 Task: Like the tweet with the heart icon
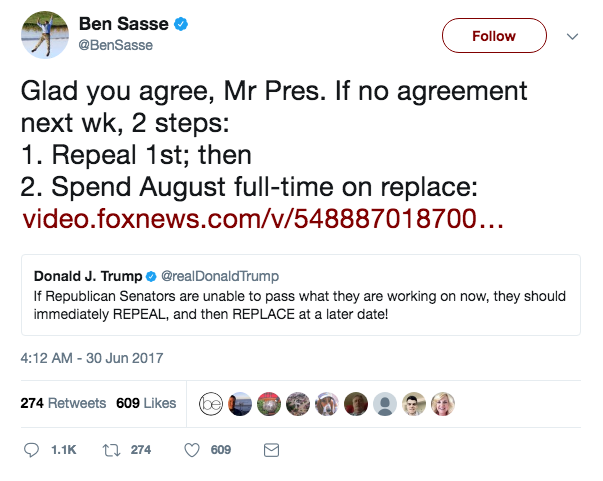tap(192, 450)
